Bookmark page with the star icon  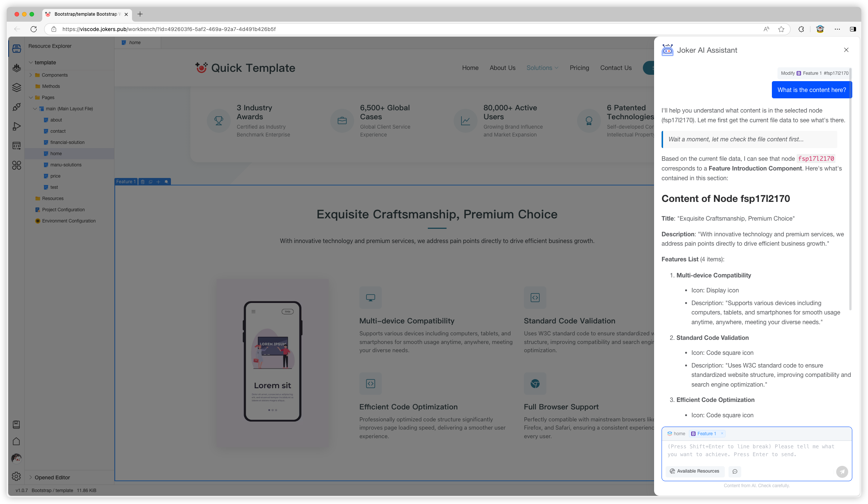781,29
